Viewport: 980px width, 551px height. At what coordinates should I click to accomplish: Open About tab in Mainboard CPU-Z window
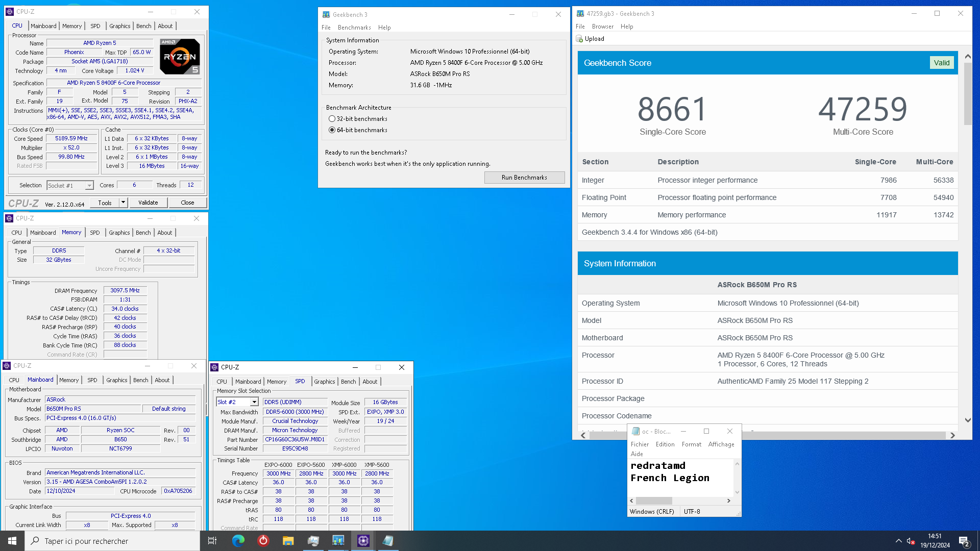162,380
